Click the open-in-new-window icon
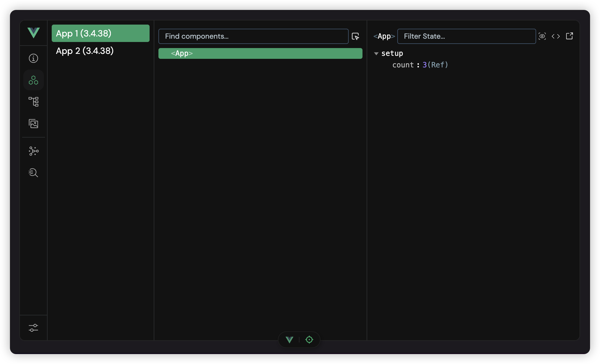The width and height of the screenshot is (600, 364). coord(569,36)
